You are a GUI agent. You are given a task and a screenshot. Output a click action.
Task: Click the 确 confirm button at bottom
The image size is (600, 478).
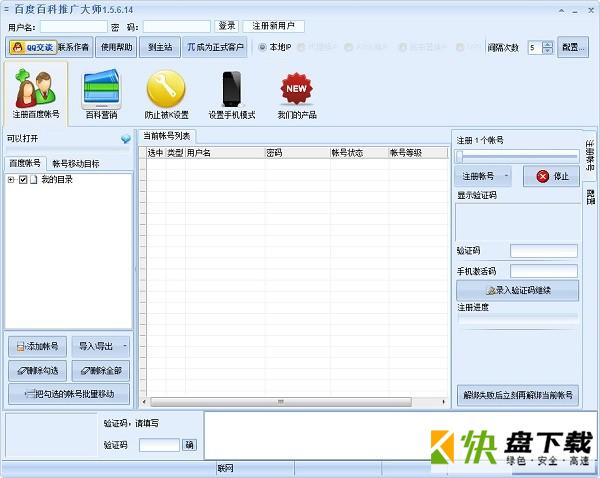pos(189,445)
